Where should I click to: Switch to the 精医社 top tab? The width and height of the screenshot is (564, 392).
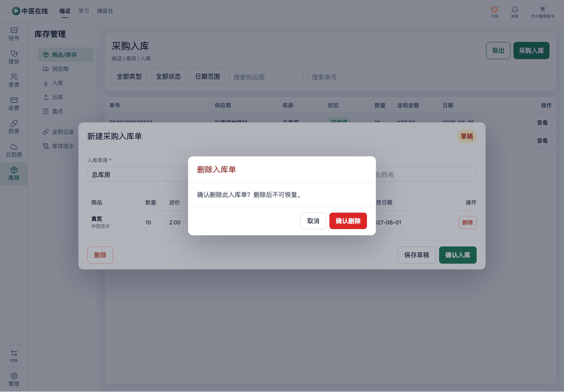(x=105, y=11)
